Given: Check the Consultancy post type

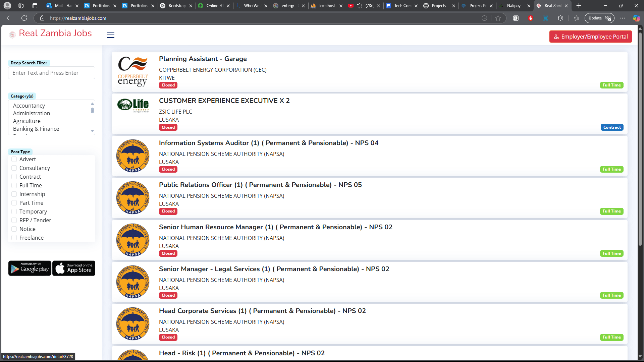Looking at the screenshot, I should (14, 168).
